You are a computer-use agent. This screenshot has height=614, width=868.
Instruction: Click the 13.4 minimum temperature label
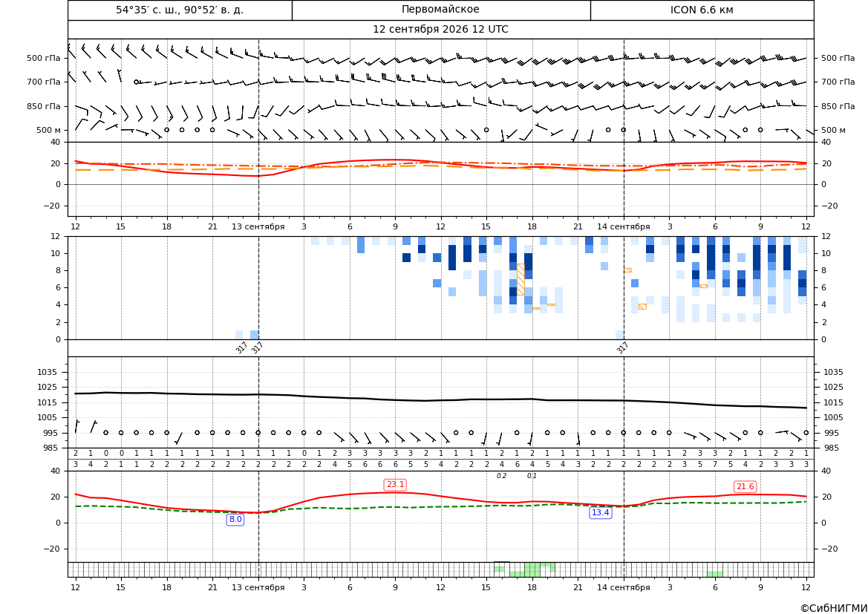(x=600, y=513)
